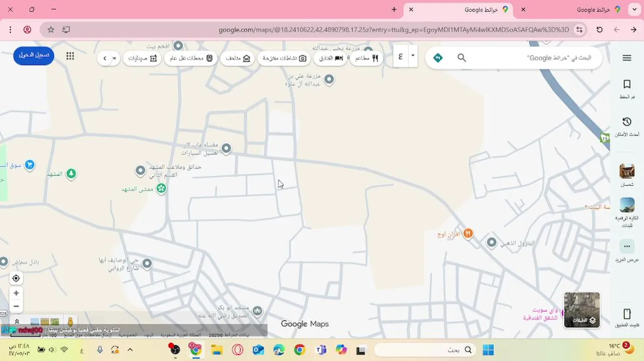Click the blue shopping cart market marker
644x361 pixels.
[30, 164]
